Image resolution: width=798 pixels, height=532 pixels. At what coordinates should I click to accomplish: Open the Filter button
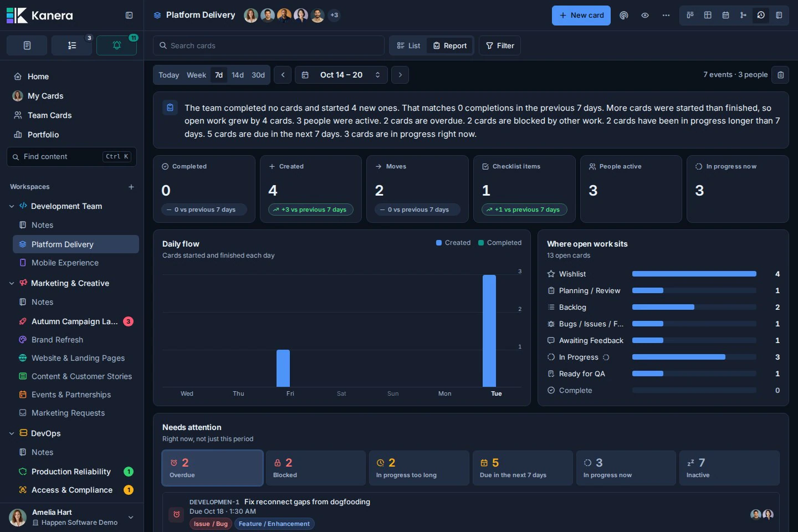(x=500, y=45)
